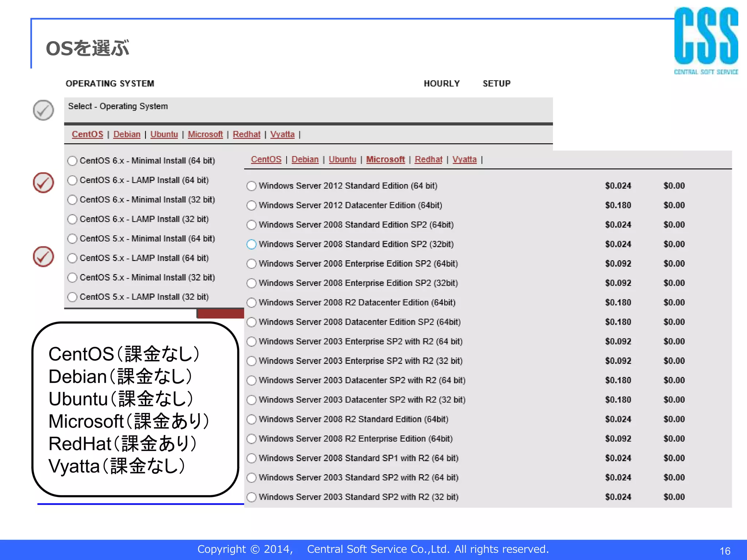Switch to Debian in the Windows panel tabs
The width and height of the screenshot is (747, 560).
coord(305,159)
